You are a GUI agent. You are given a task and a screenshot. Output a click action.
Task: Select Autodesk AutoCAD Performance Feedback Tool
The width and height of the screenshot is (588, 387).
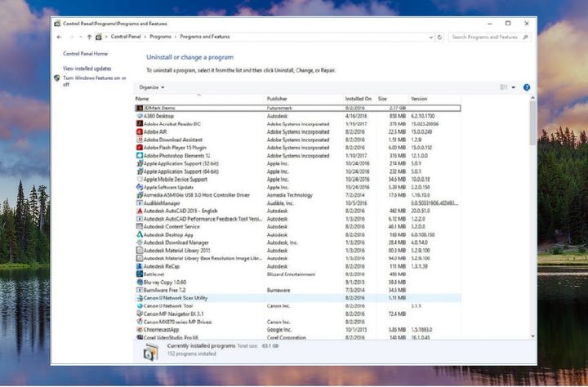[x=298, y=219]
